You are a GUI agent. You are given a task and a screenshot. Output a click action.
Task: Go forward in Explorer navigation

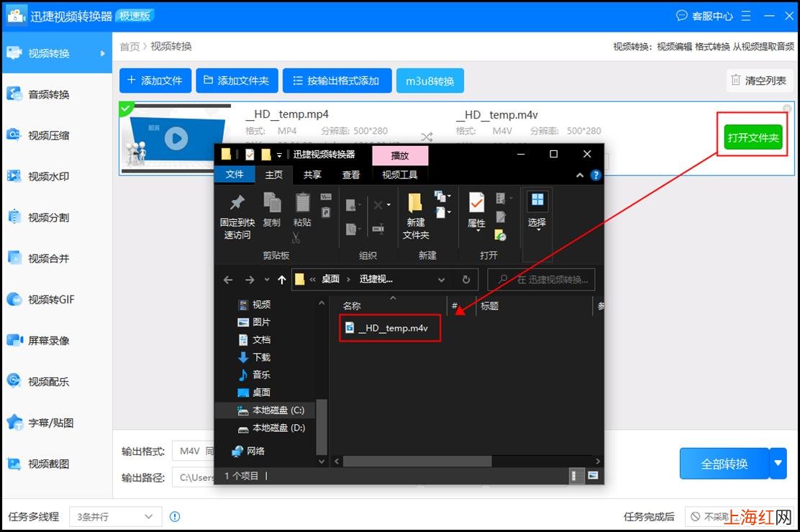tap(250, 280)
